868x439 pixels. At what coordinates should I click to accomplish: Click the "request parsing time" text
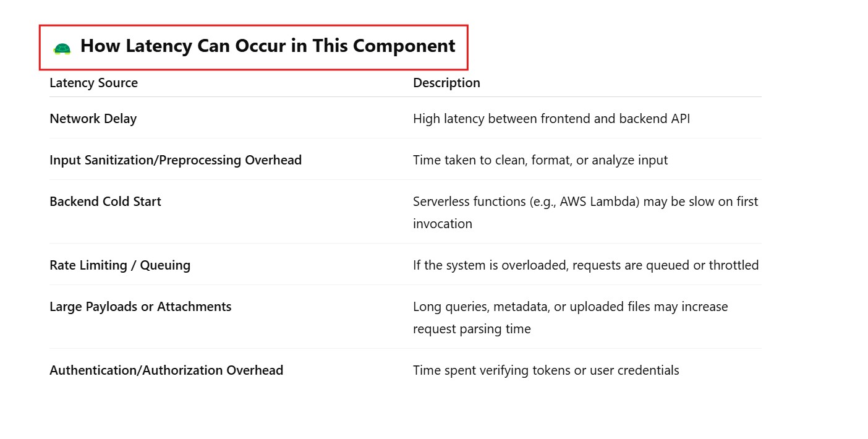tap(472, 329)
